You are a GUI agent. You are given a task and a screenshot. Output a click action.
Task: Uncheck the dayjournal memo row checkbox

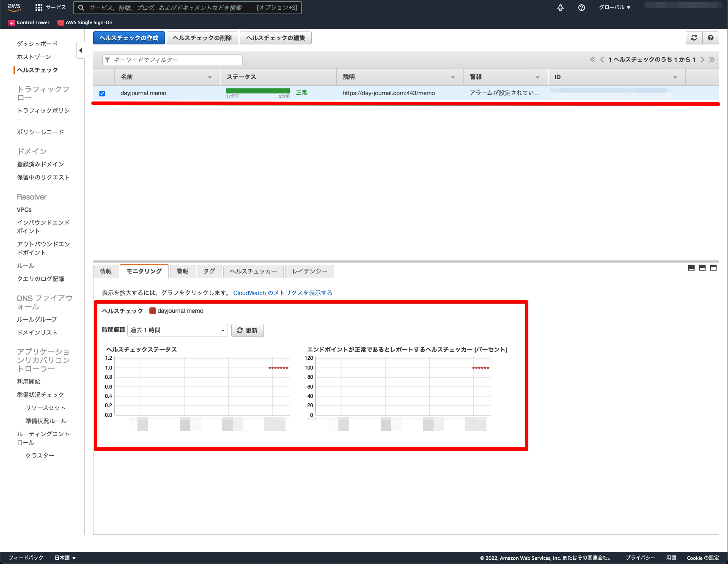coord(102,93)
